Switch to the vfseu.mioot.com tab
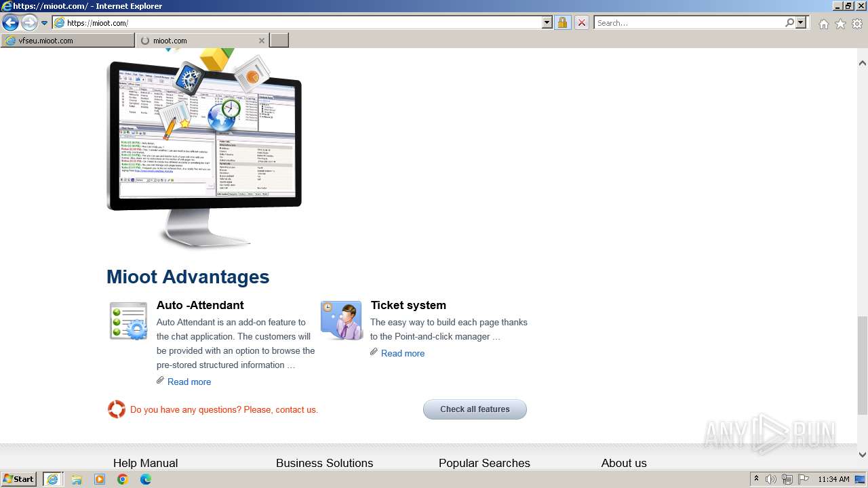Viewport: 868px width, 488px height. pyautogui.click(x=68, y=41)
